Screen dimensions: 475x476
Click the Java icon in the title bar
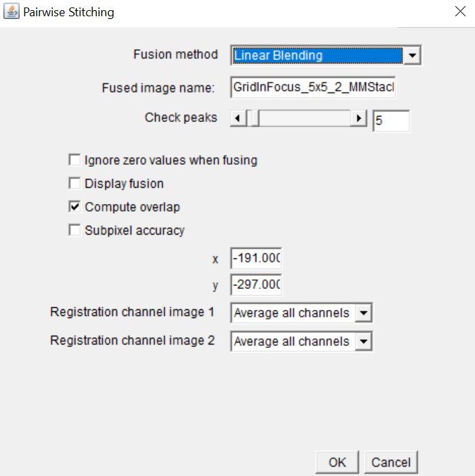pyautogui.click(x=12, y=12)
